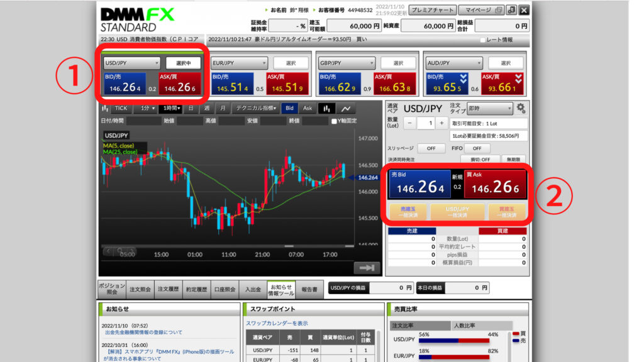The image size is (644, 362).
Task: Click large 買 Ask 146.266 order button
Action: tap(495, 184)
